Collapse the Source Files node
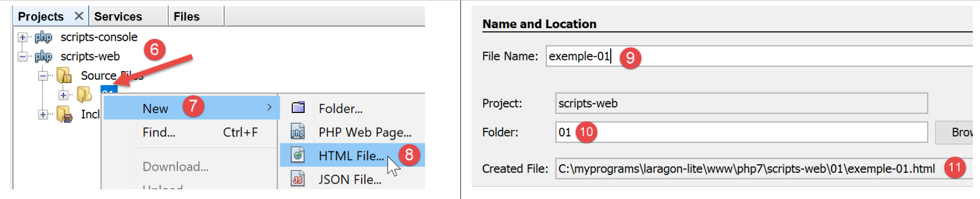 click(43, 76)
